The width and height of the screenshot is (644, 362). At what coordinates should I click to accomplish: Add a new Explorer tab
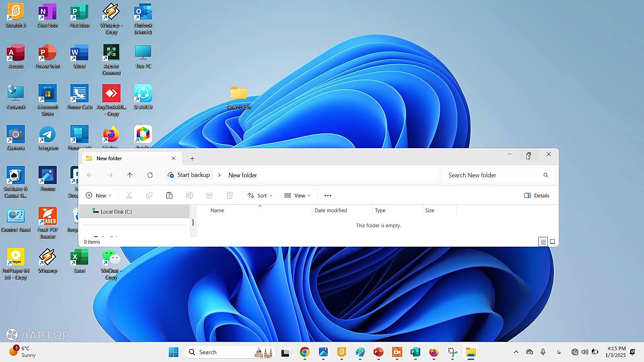point(192,159)
